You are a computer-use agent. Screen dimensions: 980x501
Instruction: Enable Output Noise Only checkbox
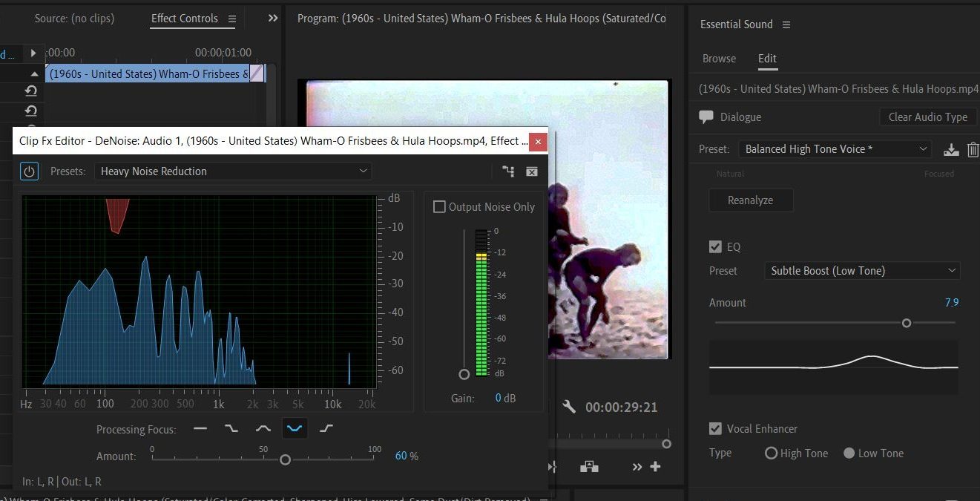(x=439, y=207)
